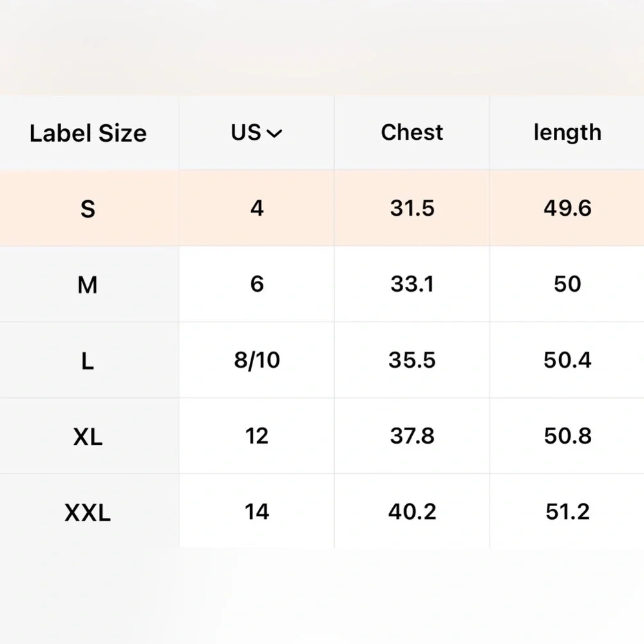Image resolution: width=644 pixels, height=644 pixels.
Task: Click US size 6 cell
Action: 257,284
